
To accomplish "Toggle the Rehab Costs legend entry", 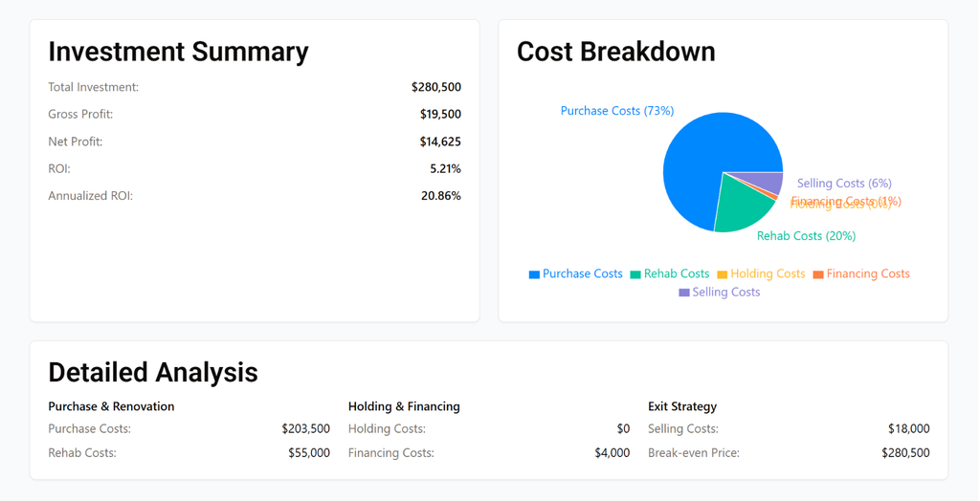I will click(x=669, y=273).
